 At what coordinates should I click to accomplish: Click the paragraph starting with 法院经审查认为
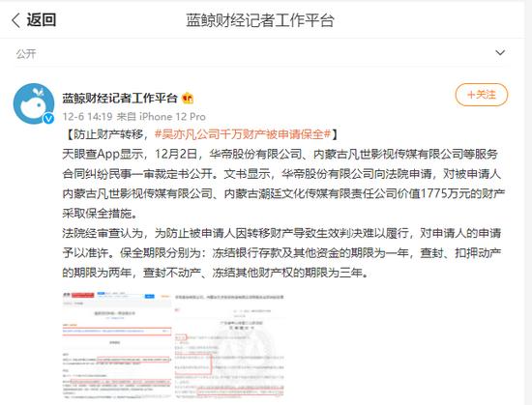tap(281, 252)
